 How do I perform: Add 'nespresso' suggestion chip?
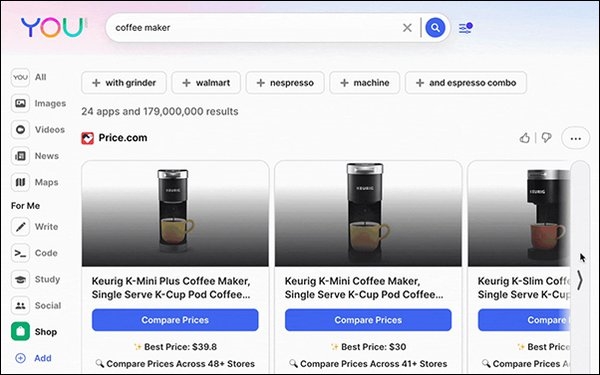coord(285,83)
